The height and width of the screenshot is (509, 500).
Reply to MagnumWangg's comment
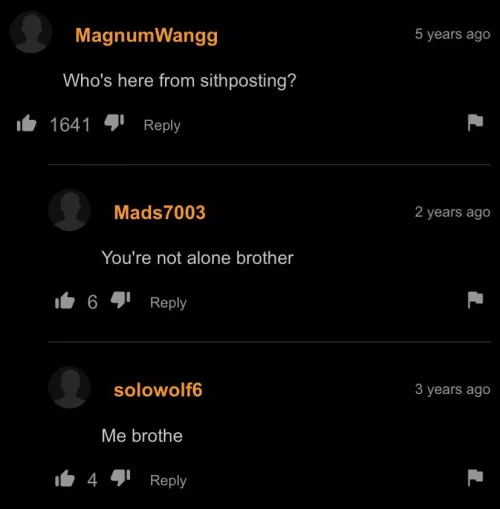coord(162,125)
